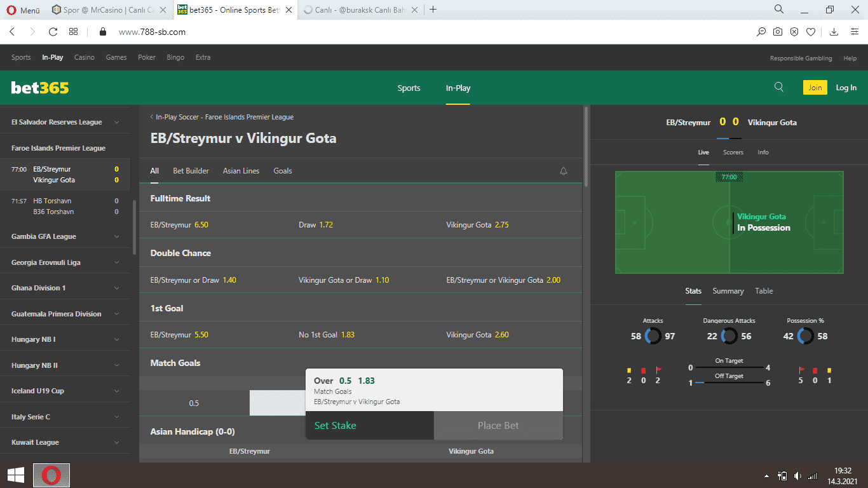Open the browser downloads icon
The width and height of the screenshot is (868, 488).
click(834, 32)
